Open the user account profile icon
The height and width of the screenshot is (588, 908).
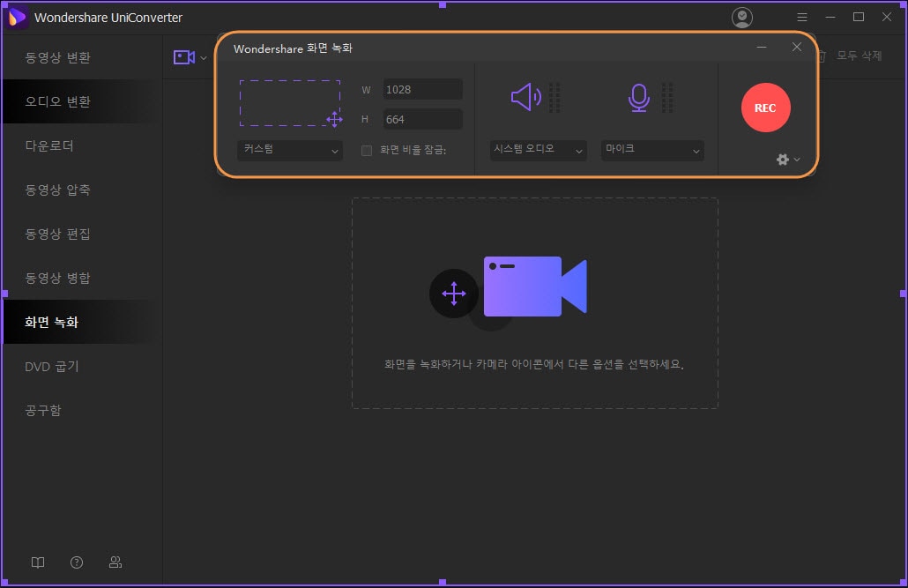pyautogui.click(x=741, y=18)
